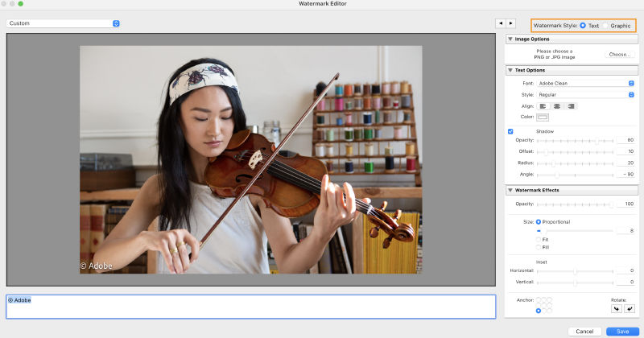The image size is (644, 338).
Task: Align watermark text center
Action: pyautogui.click(x=557, y=106)
